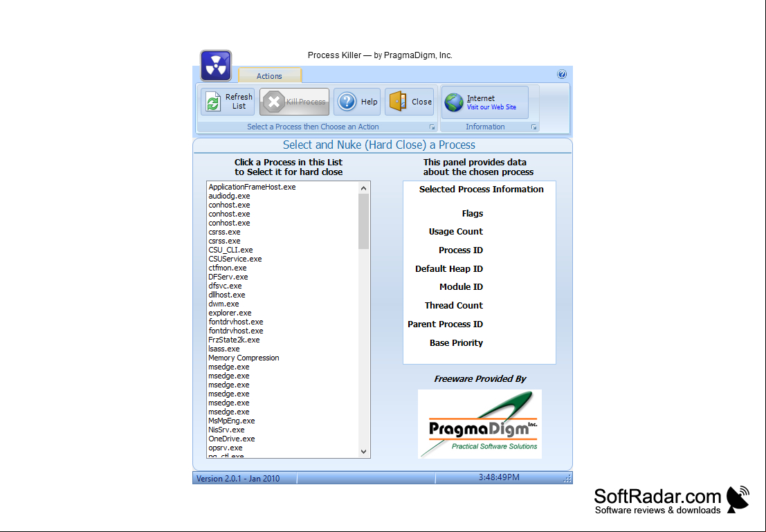Select the FrzState2k.exe process
Viewport: 766px width, 532px height.
click(x=234, y=340)
